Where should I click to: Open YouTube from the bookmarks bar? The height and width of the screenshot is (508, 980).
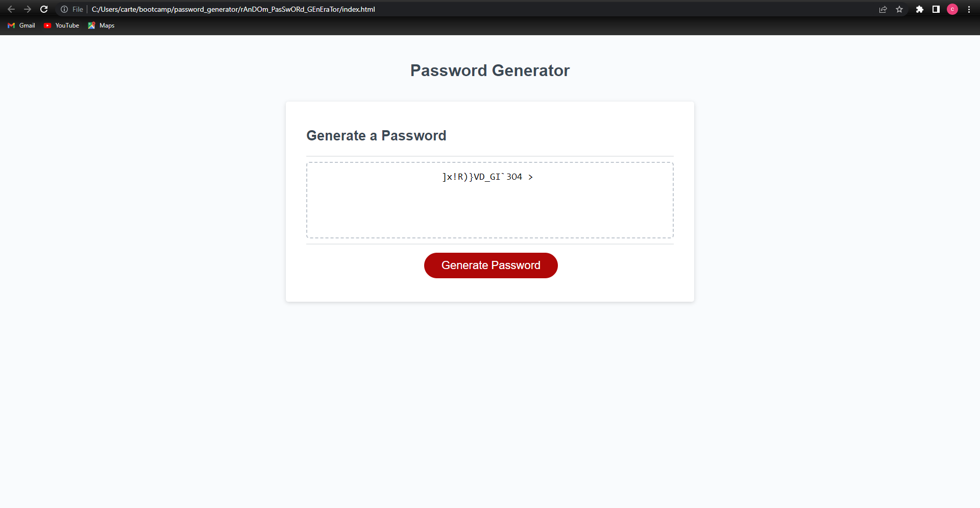[x=61, y=26]
